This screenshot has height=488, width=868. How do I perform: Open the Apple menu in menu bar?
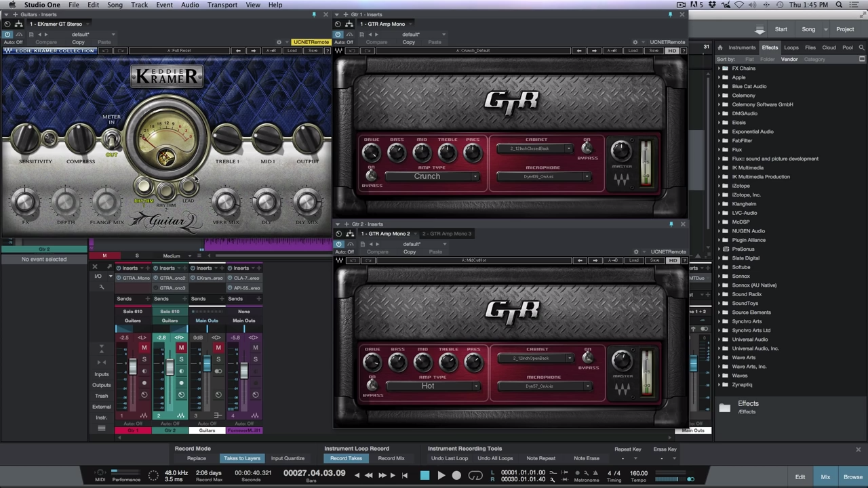(12, 5)
